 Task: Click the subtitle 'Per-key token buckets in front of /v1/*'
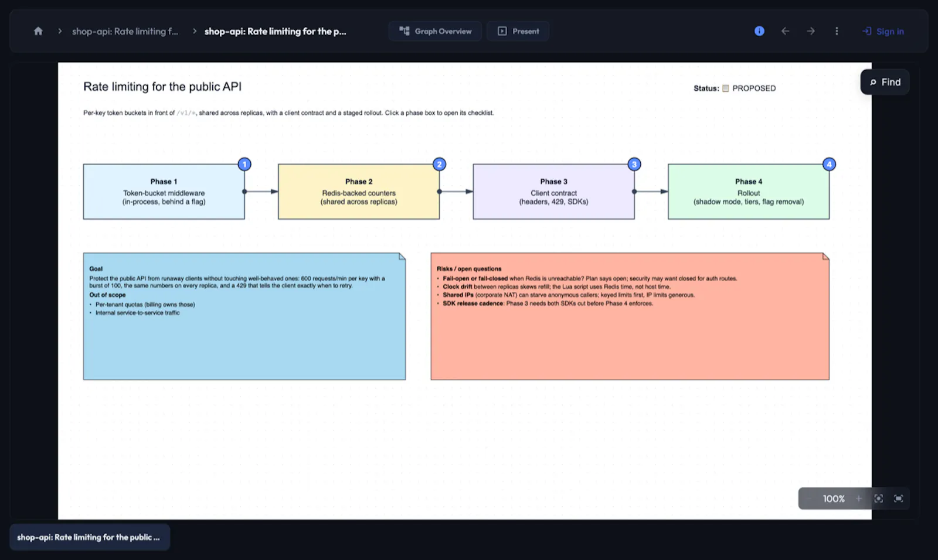139,113
